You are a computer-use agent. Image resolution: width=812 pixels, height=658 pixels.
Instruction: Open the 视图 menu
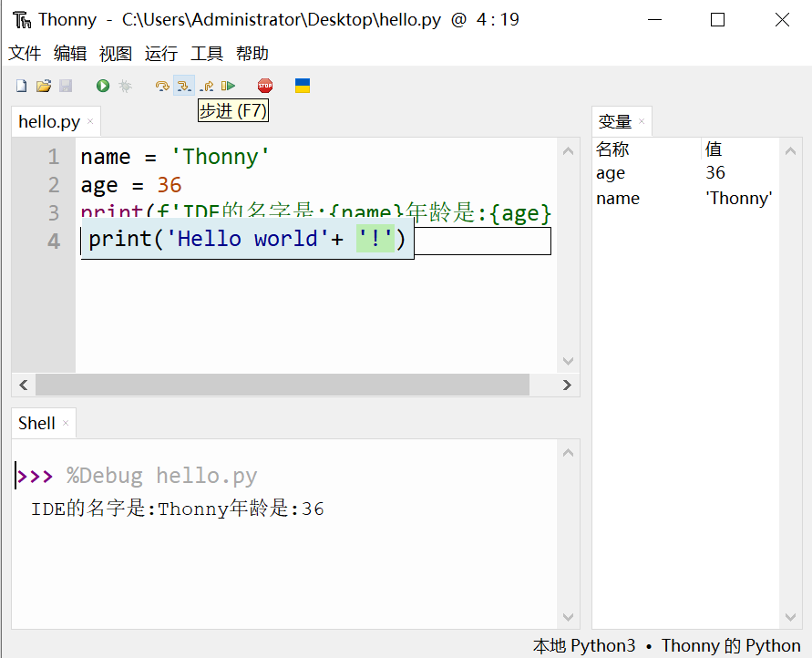tap(116, 53)
